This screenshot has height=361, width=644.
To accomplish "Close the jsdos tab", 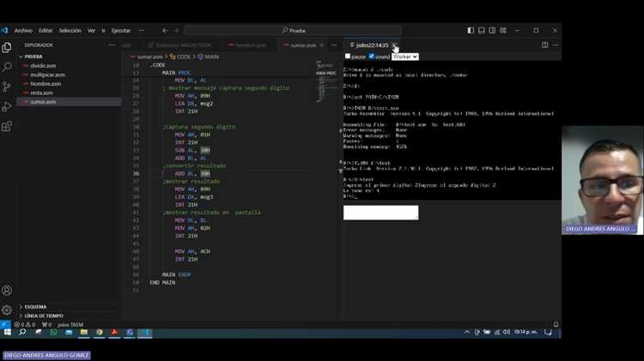I will (394, 45).
